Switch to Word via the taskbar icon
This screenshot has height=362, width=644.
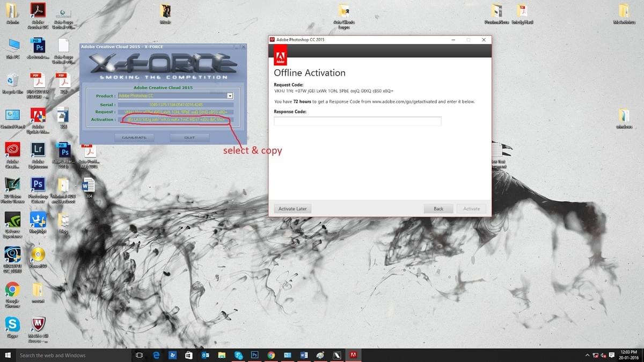click(304, 355)
